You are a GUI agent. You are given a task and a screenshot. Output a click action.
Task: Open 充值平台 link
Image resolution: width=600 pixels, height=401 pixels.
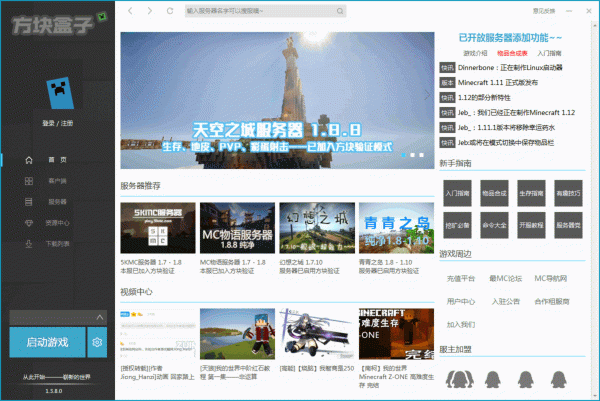[x=461, y=279]
